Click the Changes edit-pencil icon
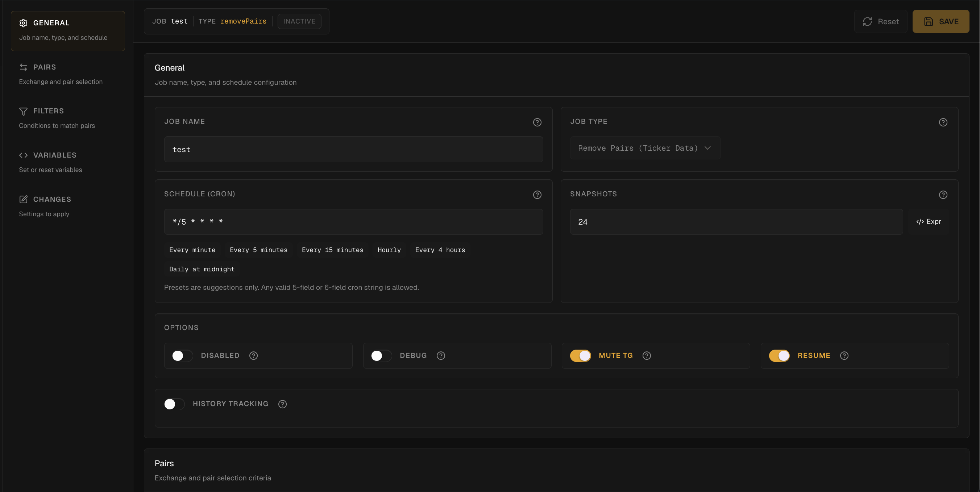Viewport: 980px width, 492px height. [23, 199]
